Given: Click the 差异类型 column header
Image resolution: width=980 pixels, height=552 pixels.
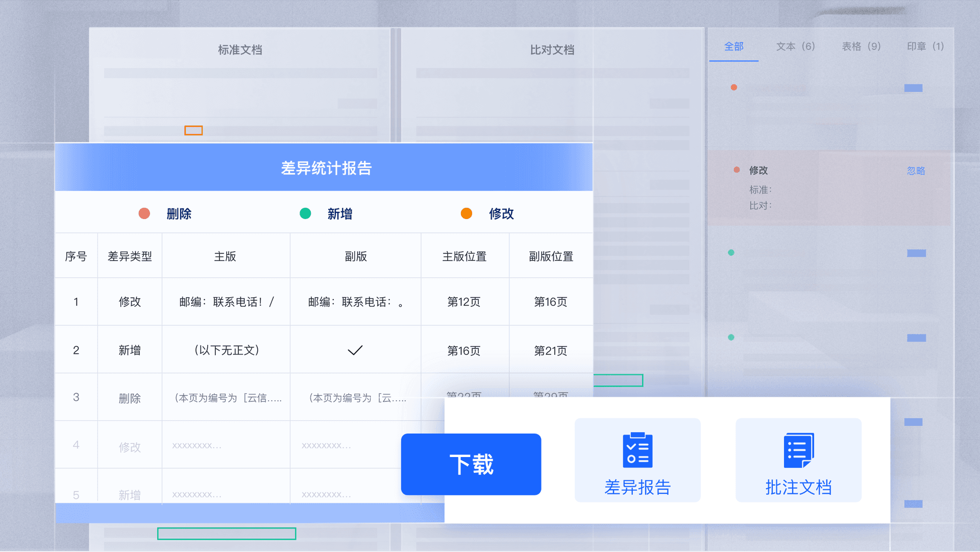Looking at the screenshot, I should (130, 256).
